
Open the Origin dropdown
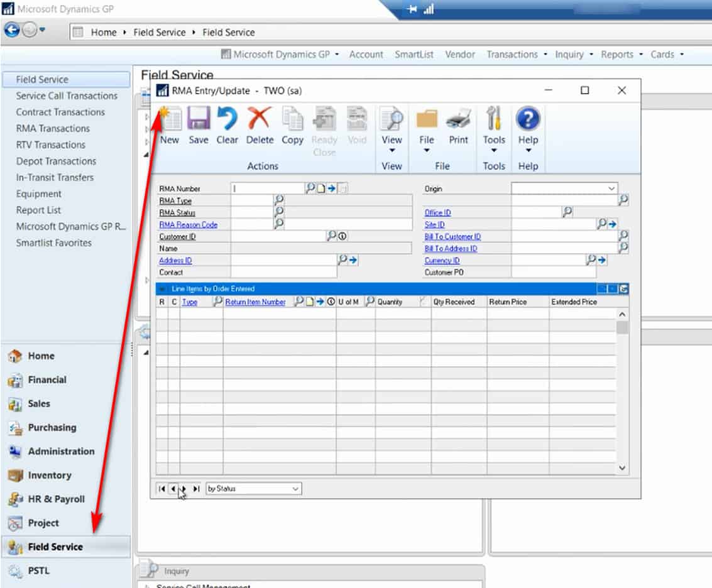click(611, 188)
